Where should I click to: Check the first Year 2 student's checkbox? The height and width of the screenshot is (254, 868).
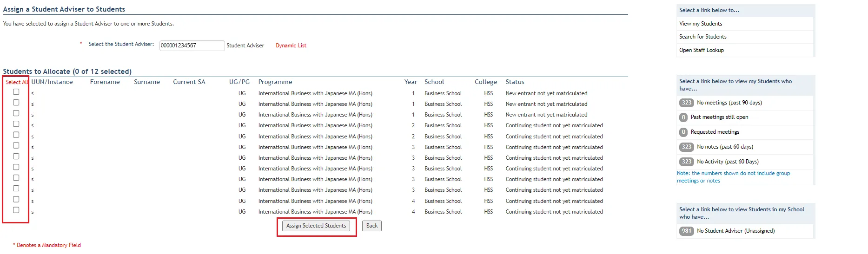(16, 124)
